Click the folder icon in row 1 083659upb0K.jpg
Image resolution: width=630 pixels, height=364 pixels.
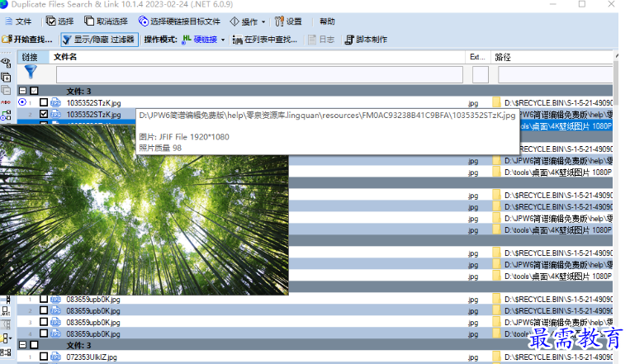click(496, 299)
